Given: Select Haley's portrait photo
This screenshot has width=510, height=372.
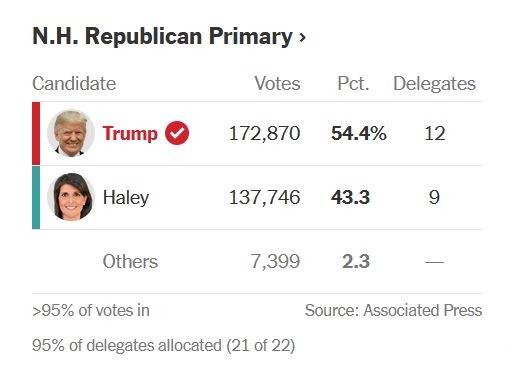Looking at the screenshot, I should (x=71, y=197).
